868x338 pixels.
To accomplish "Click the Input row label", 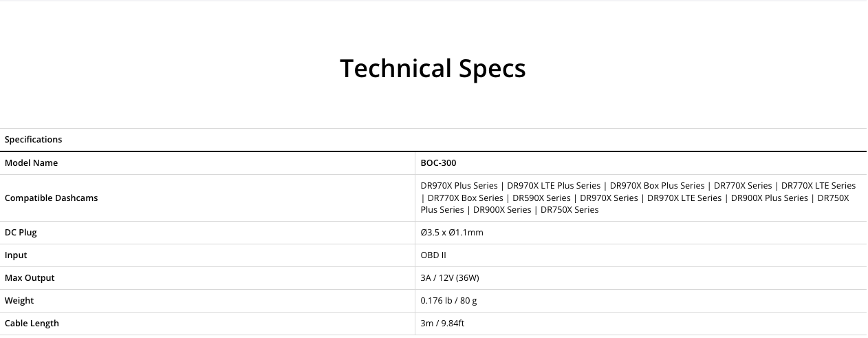I will coord(16,255).
